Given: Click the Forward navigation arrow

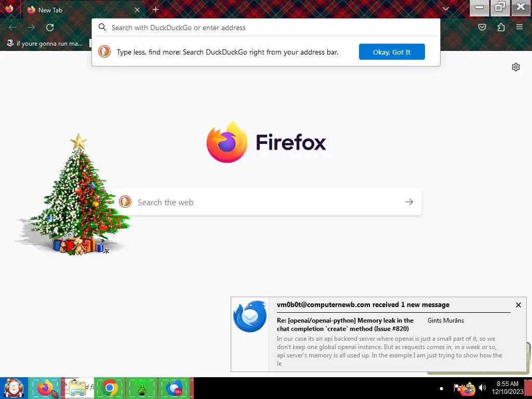Looking at the screenshot, I should 31,28.
